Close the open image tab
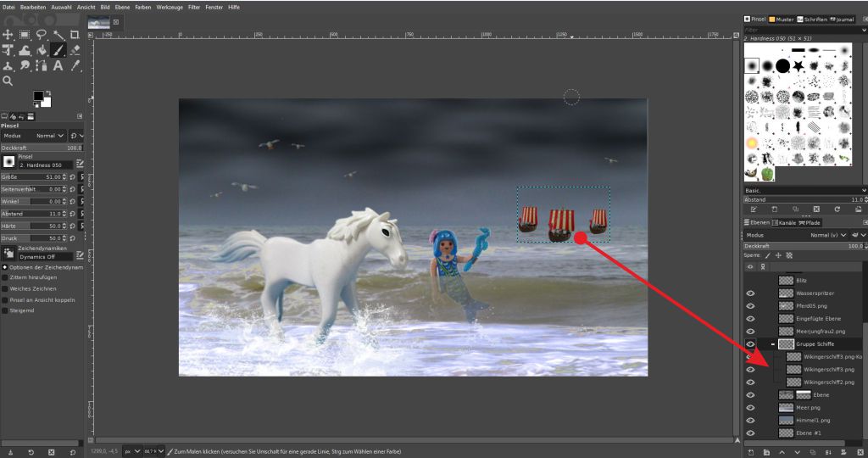Screen dimensions: 868x458 116,22
